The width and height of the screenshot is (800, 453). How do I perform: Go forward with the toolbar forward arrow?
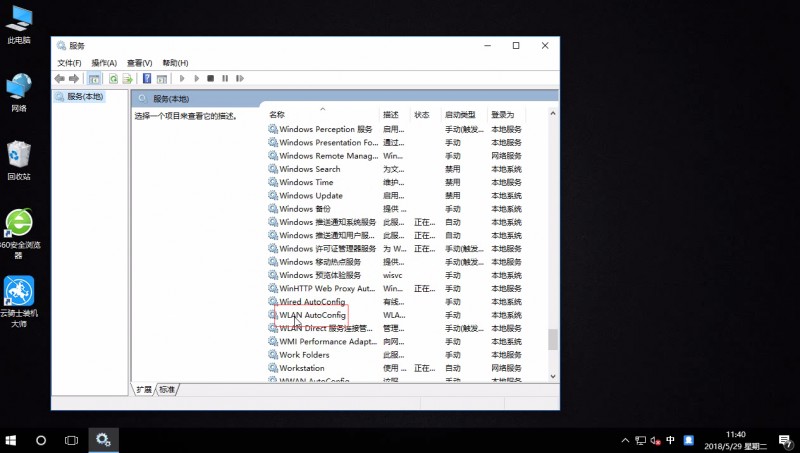(x=74, y=79)
